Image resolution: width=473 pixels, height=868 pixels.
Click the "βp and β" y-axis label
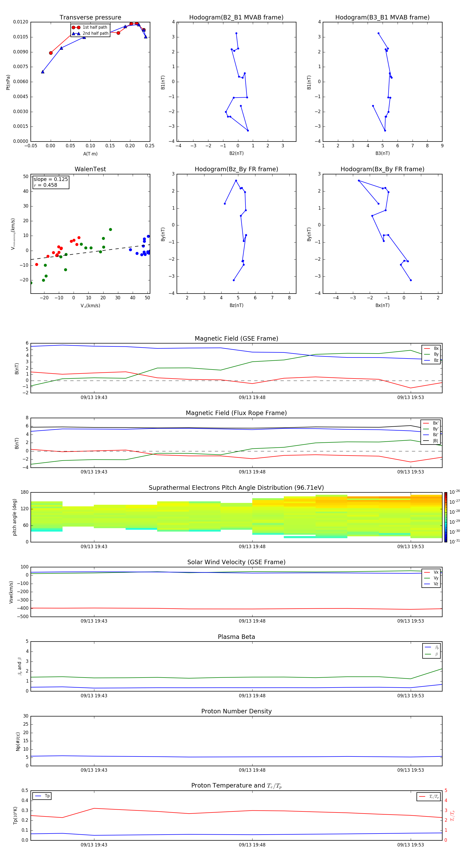19,667
